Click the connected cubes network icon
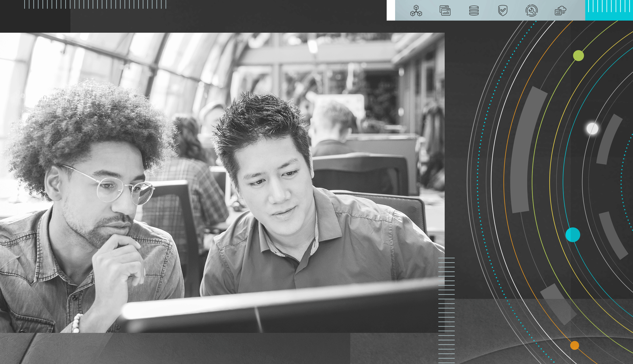 click(416, 11)
